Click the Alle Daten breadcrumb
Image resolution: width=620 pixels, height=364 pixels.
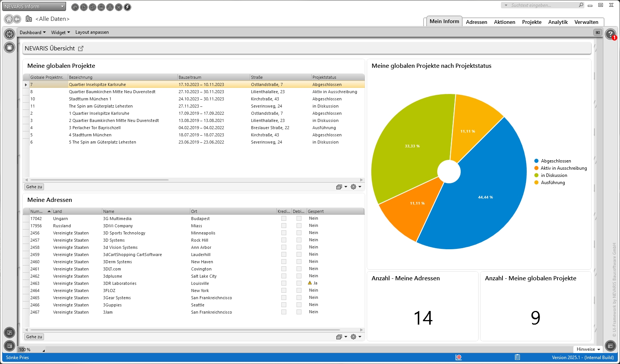52,19
